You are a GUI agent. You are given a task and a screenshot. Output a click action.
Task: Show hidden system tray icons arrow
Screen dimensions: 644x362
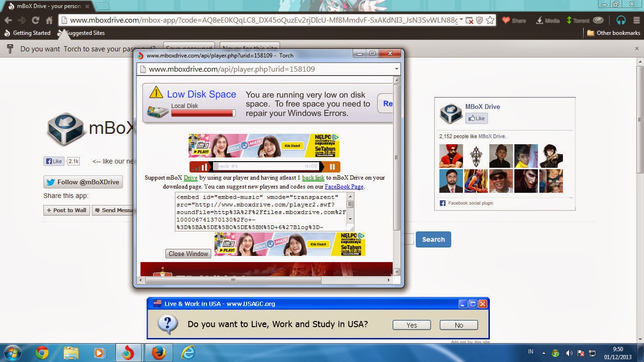point(544,353)
